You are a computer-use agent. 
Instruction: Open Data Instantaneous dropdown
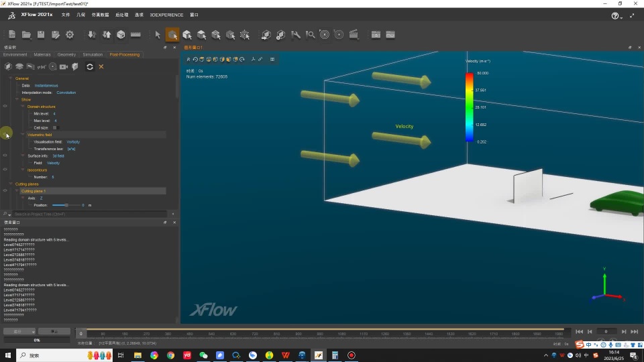[46, 85]
